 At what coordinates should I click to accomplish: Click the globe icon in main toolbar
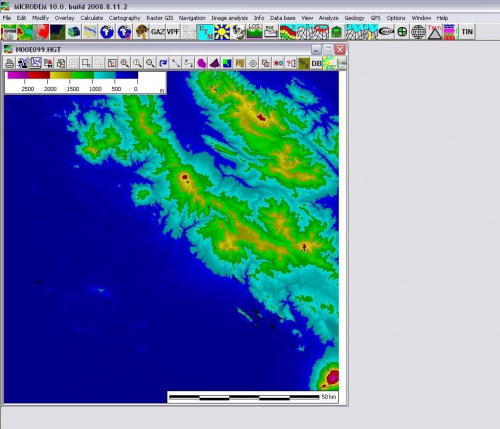[x=107, y=32]
